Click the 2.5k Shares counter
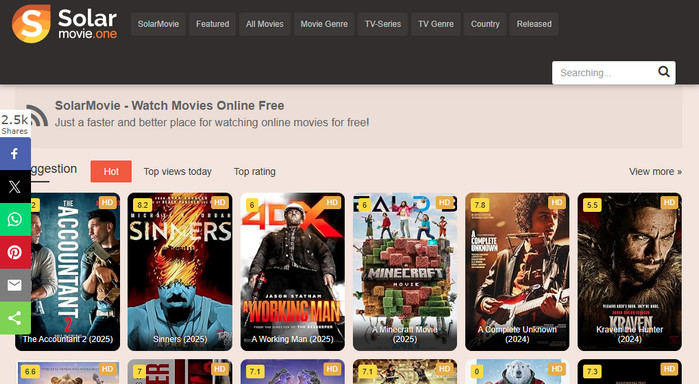The image size is (699, 384). tap(14, 124)
